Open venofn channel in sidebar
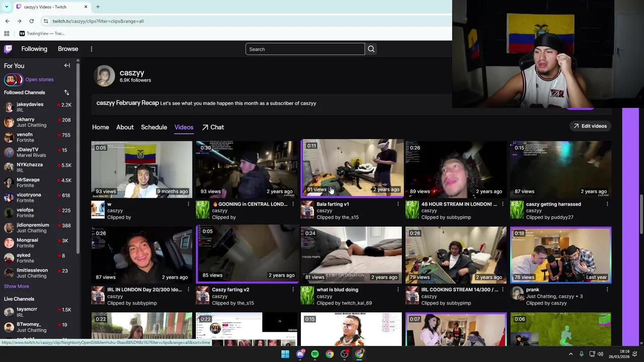Image resolution: width=644 pixels, height=362 pixels. point(38,137)
